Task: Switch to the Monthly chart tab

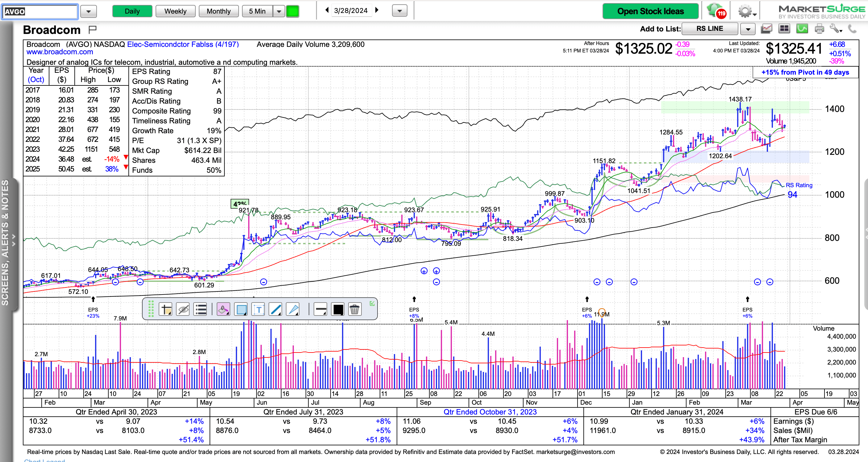Action: [218, 11]
